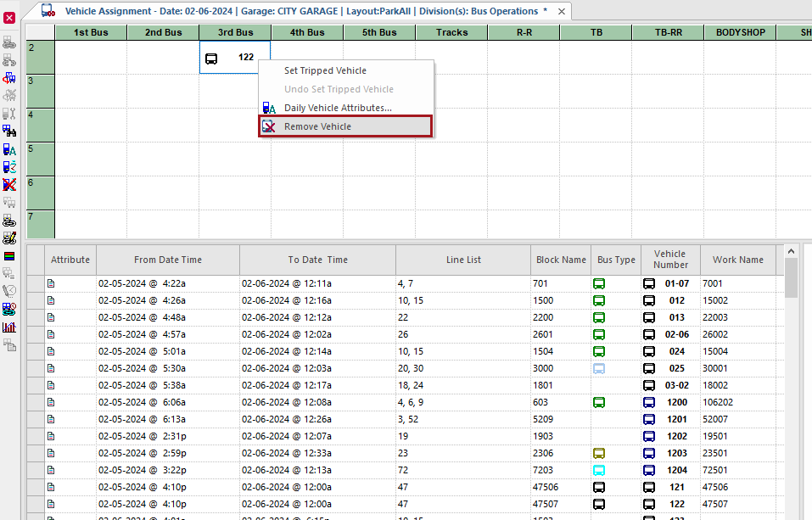Click the attribute document icon on first table row

coord(51,282)
